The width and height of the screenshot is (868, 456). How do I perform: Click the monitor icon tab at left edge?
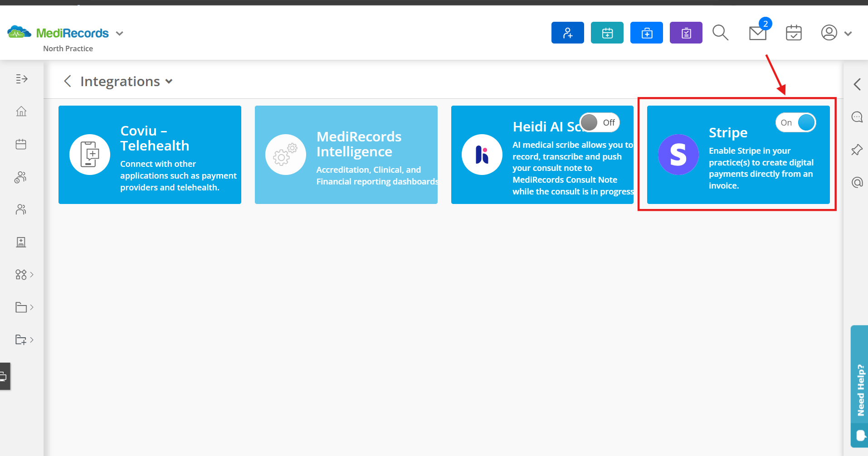5,376
